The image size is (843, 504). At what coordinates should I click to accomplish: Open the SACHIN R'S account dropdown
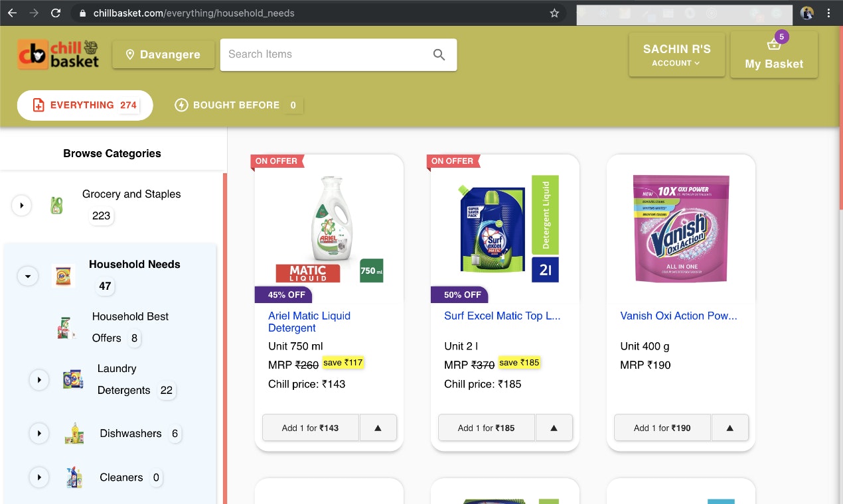(676, 55)
